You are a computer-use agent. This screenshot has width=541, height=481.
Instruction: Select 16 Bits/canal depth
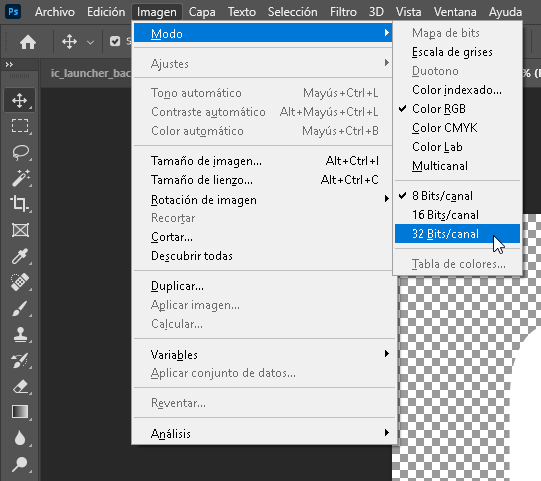tap(457, 215)
